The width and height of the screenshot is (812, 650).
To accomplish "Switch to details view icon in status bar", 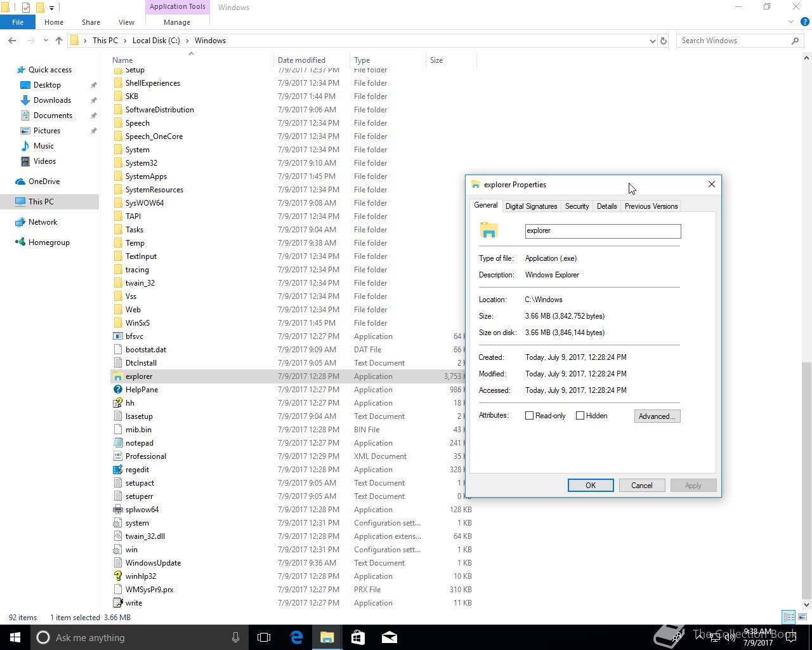I will click(x=789, y=617).
